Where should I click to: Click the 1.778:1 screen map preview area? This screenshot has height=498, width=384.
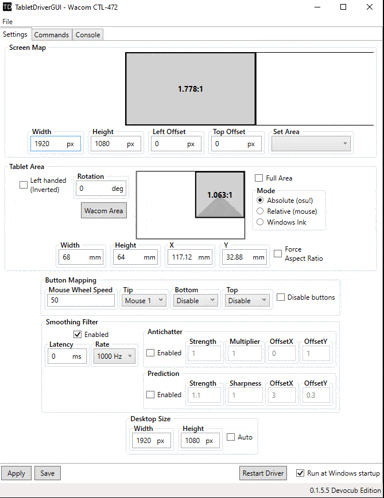tap(190, 89)
